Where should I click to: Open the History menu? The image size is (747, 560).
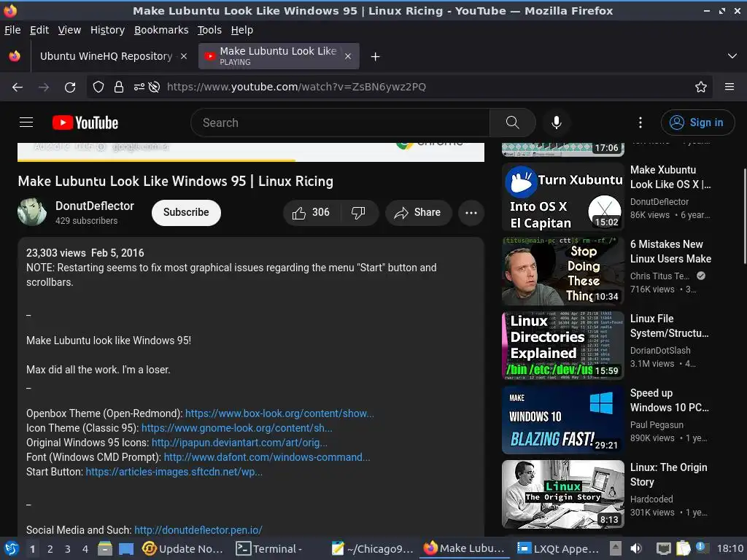[x=107, y=30]
